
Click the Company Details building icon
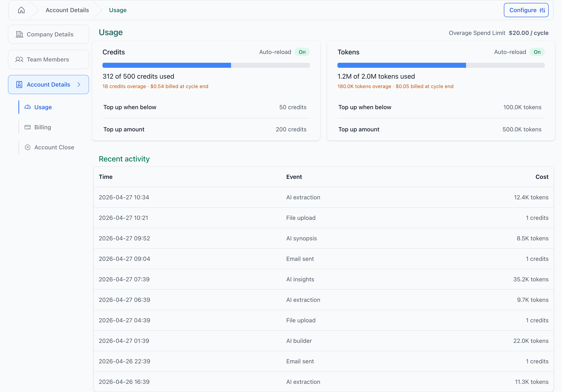pyautogui.click(x=19, y=34)
